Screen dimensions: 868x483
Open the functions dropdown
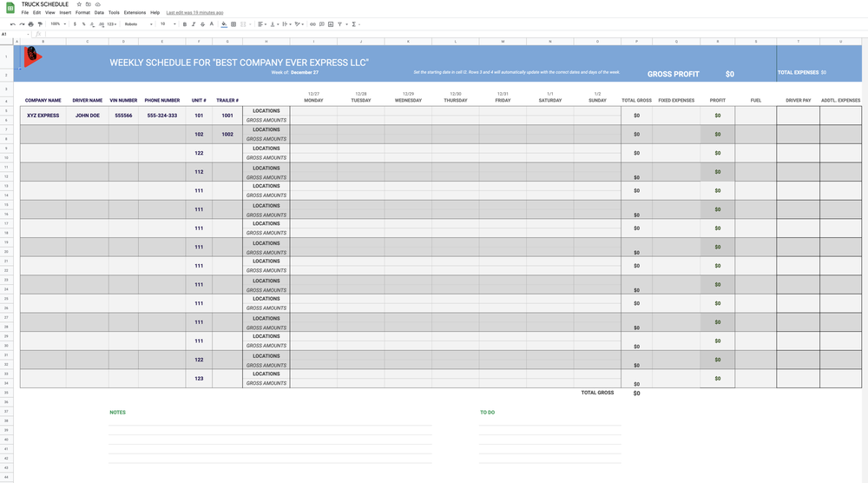[x=355, y=24]
